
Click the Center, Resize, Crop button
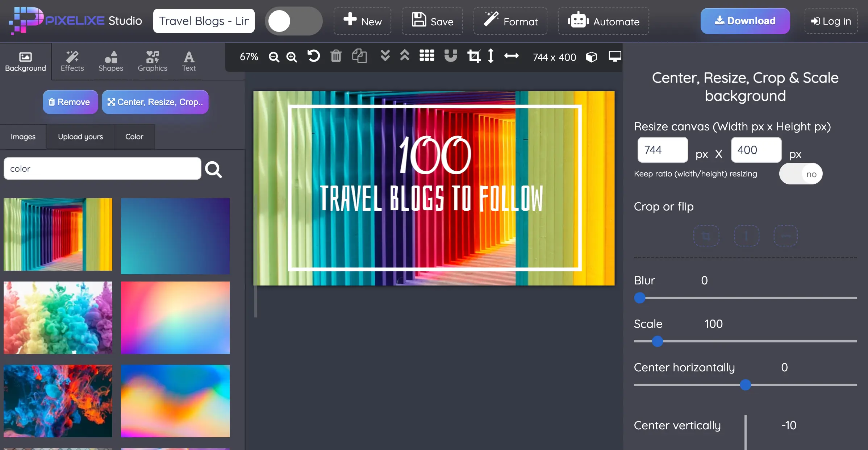(155, 102)
